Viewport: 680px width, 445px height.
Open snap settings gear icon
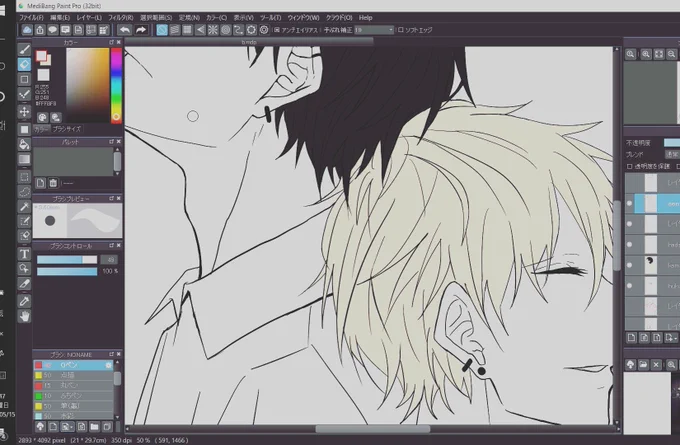[264, 30]
